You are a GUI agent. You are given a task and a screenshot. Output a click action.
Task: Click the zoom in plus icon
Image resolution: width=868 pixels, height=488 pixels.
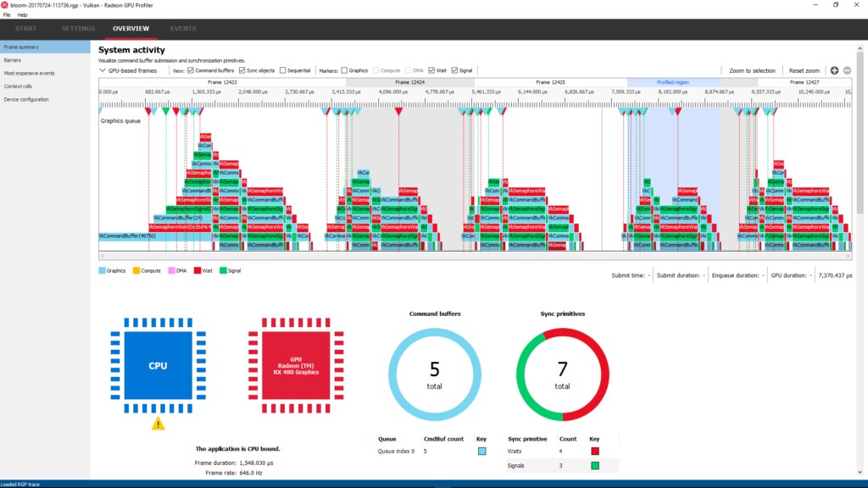pyautogui.click(x=834, y=70)
